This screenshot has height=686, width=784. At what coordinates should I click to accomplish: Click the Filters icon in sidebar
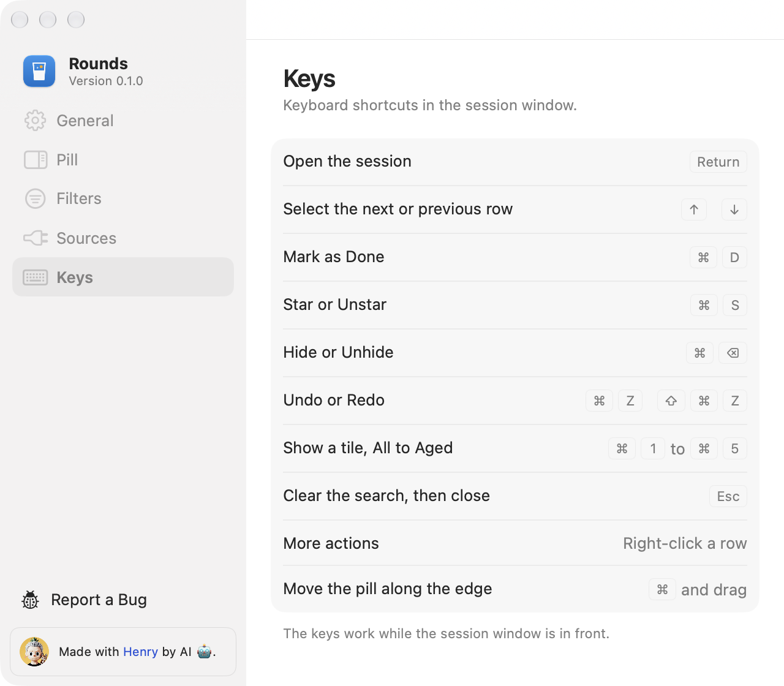pos(36,198)
